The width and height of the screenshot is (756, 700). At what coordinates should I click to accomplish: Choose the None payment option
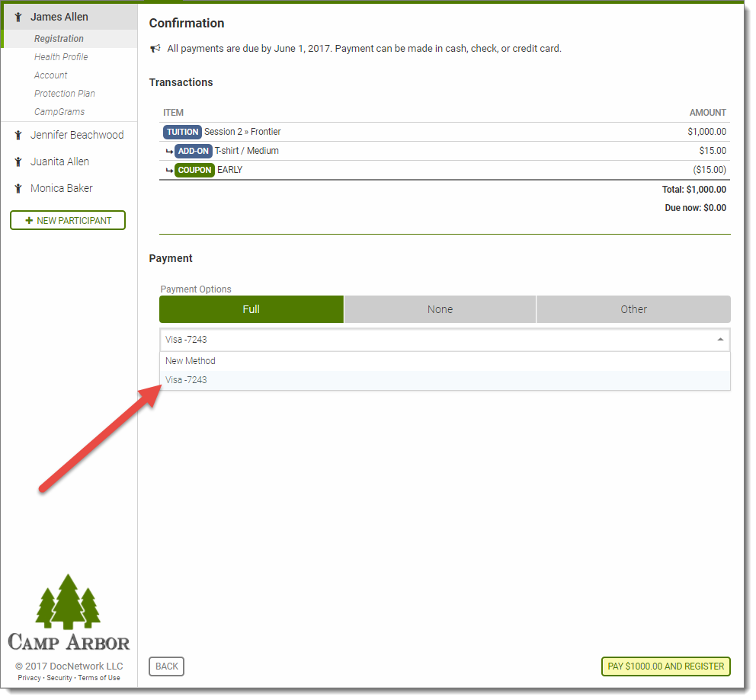coord(440,309)
